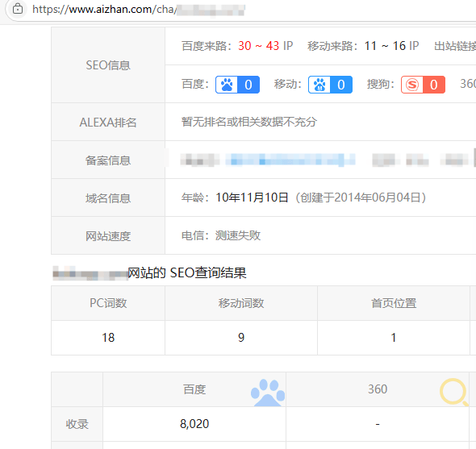
Task: Select the SEO信息 row label
Action: (x=108, y=65)
